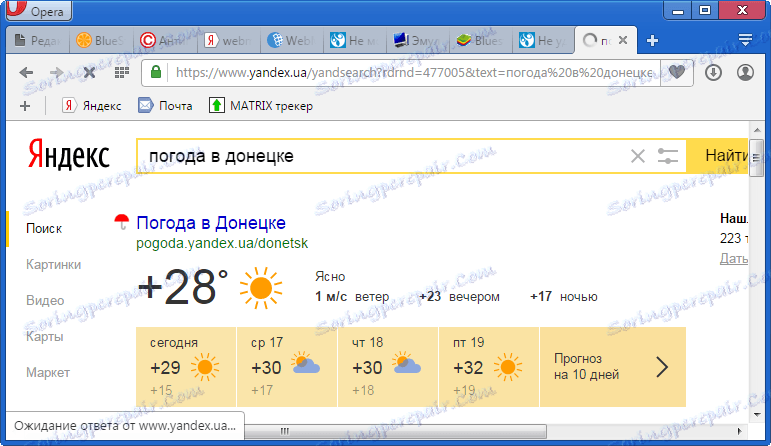Click the vertical scrollbar up arrow
The height and width of the screenshot is (446, 771).
tap(757, 130)
